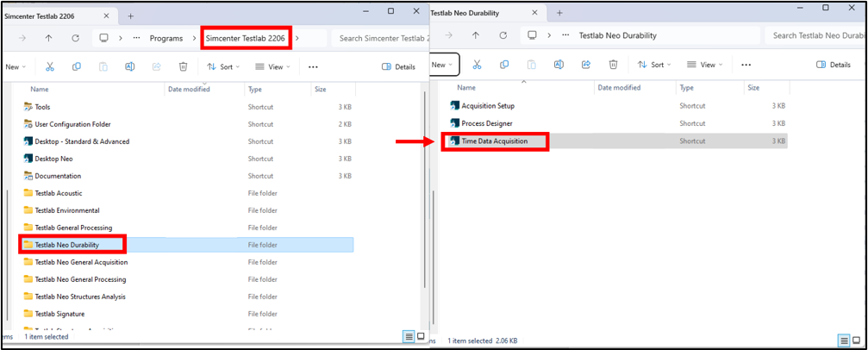This screenshot has height=350, width=868.
Task: Open See more menu in Simcenter Testlab toolbar
Action: (x=313, y=66)
